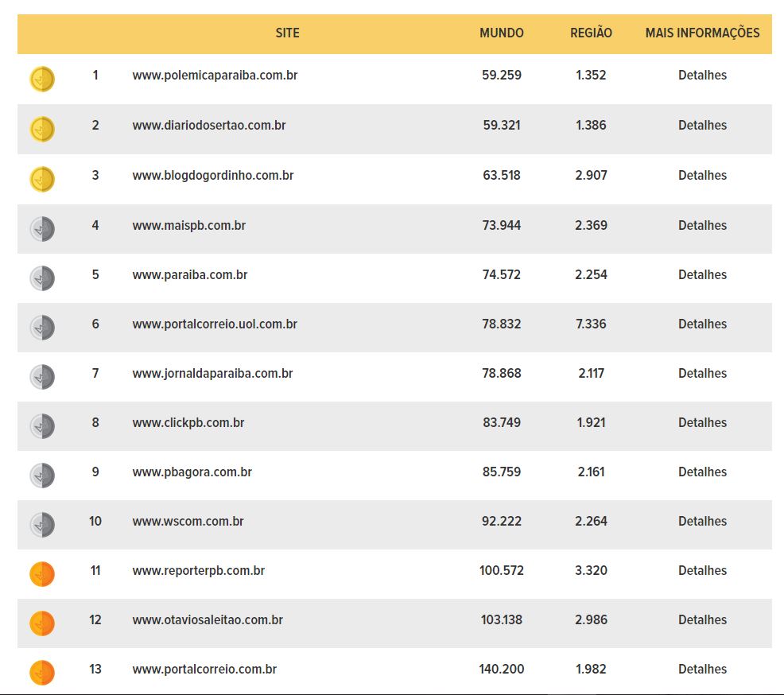Click the world rank value 74.572
Image resolution: width=784 pixels, height=695 pixels.
[502, 274]
